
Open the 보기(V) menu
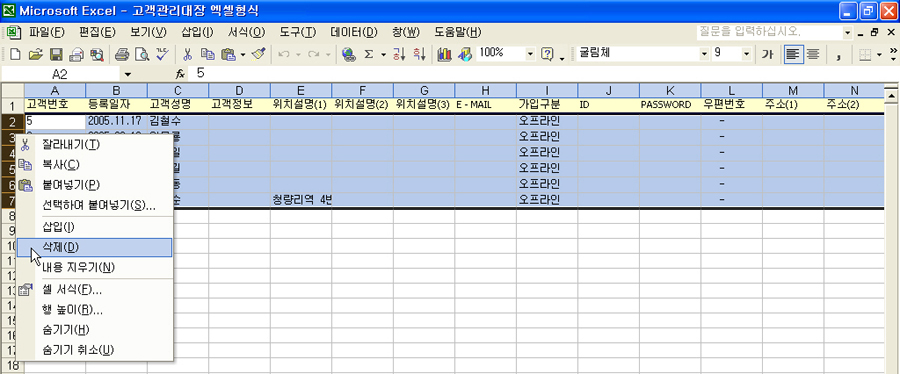[x=149, y=32]
